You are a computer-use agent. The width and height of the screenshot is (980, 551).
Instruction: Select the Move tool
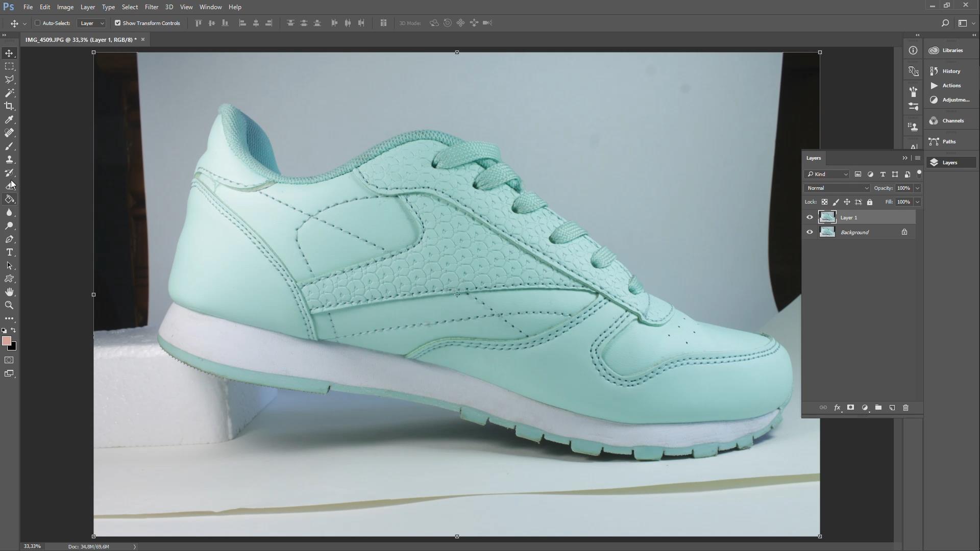click(x=9, y=53)
